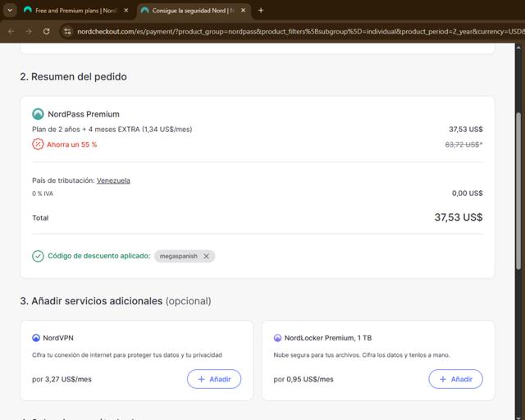525x420 pixels.
Task: Click the Resumen del pedido heading
Action: (73, 76)
